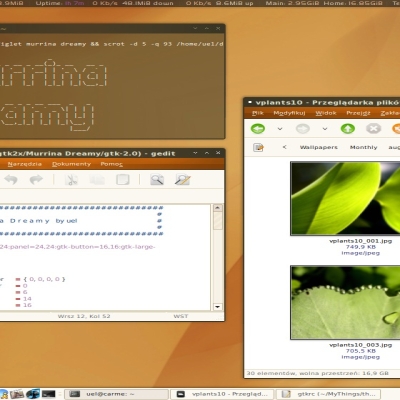Click the vplants10_003.jpg file name
This screenshot has width=400, height=400.
[x=360, y=345]
